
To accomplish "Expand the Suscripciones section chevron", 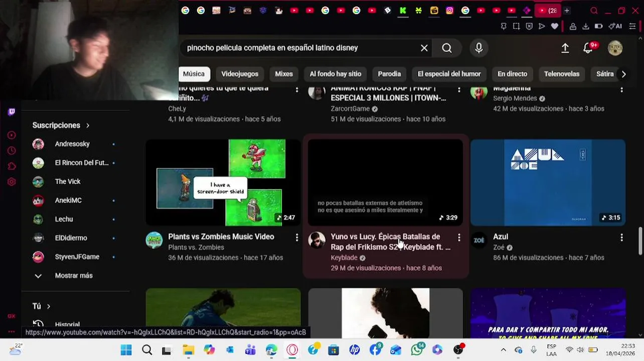I will click(x=88, y=125).
